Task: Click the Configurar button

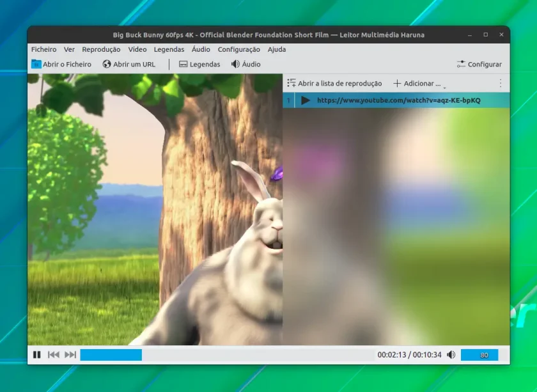Action: tap(479, 64)
